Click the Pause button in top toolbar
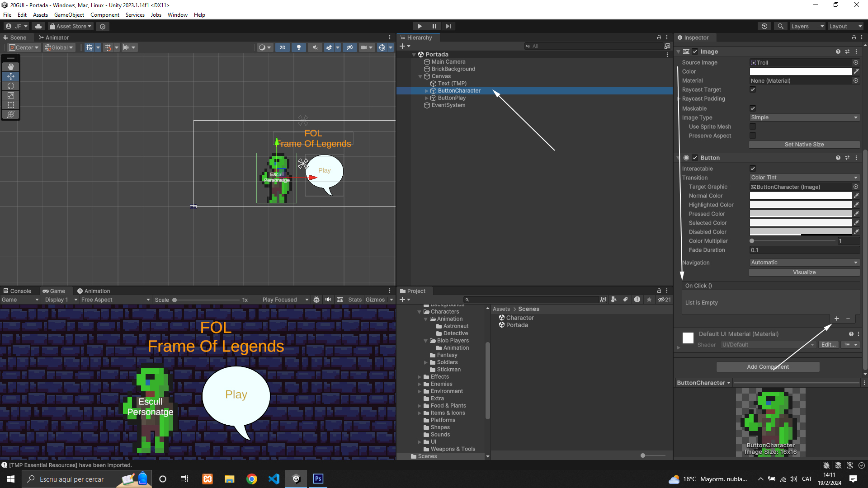This screenshot has width=868, height=488. tap(434, 26)
